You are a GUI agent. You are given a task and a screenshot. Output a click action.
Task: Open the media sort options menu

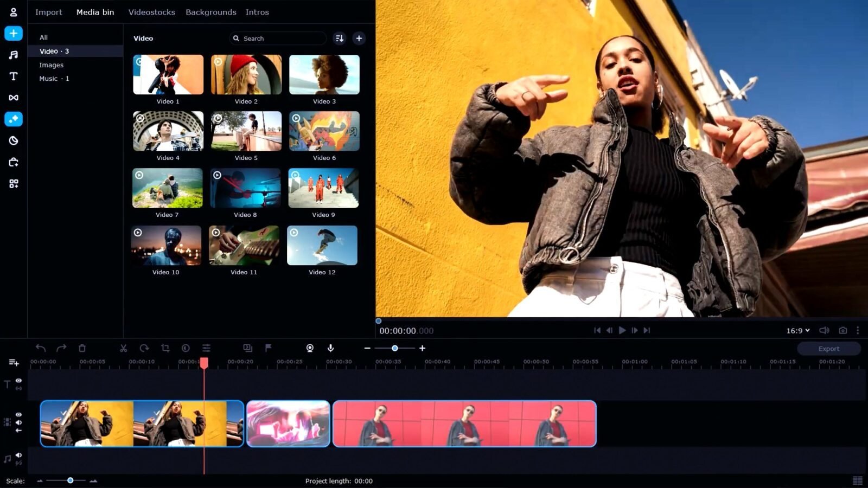click(x=340, y=38)
